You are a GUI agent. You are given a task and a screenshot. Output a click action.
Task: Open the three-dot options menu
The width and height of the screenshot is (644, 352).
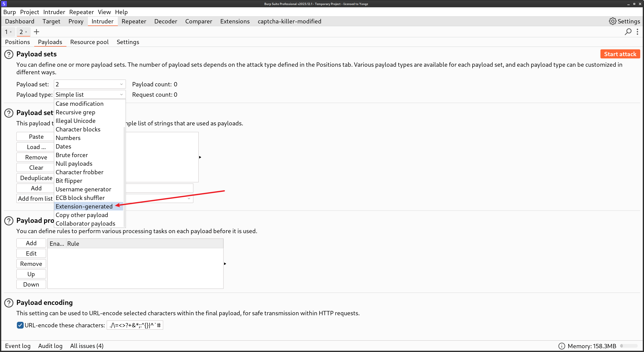(637, 32)
